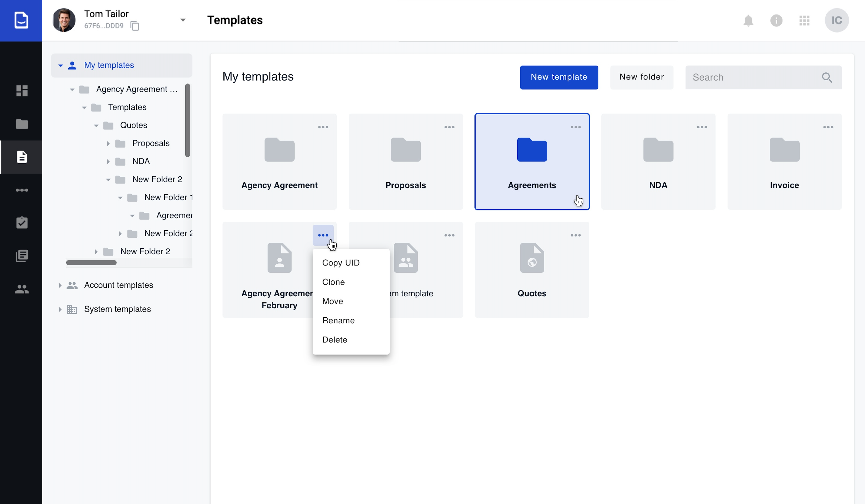Expand the Tom Tailor account dropdown
The height and width of the screenshot is (504, 865).
click(x=183, y=20)
